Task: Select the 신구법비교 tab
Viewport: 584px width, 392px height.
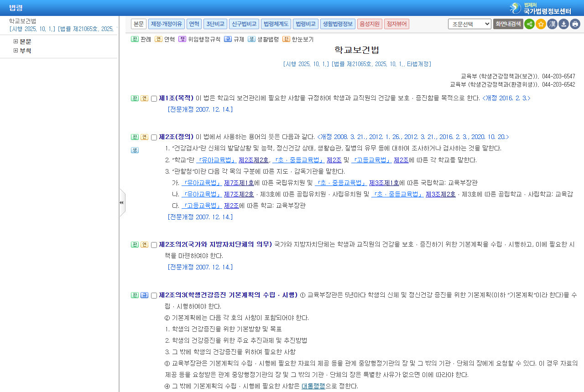Action: click(244, 24)
